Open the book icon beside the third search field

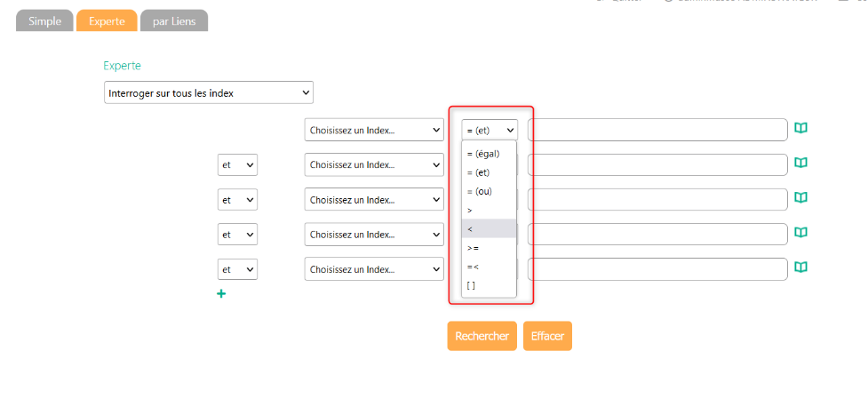click(800, 198)
